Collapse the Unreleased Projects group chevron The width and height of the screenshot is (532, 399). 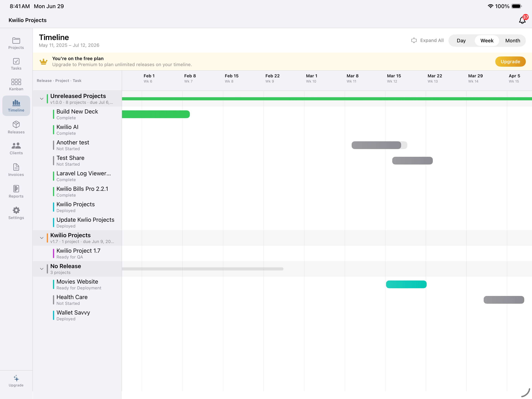coord(42,99)
